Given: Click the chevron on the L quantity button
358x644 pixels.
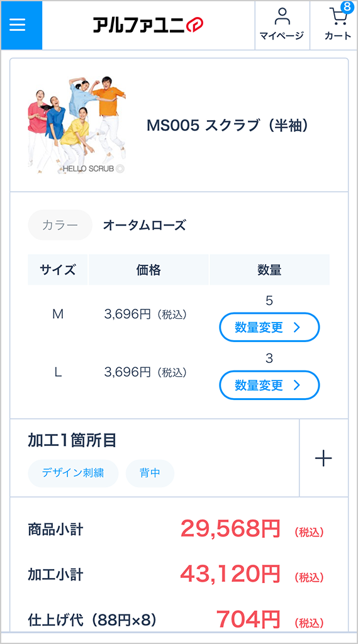Looking at the screenshot, I should (x=297, y=386).
